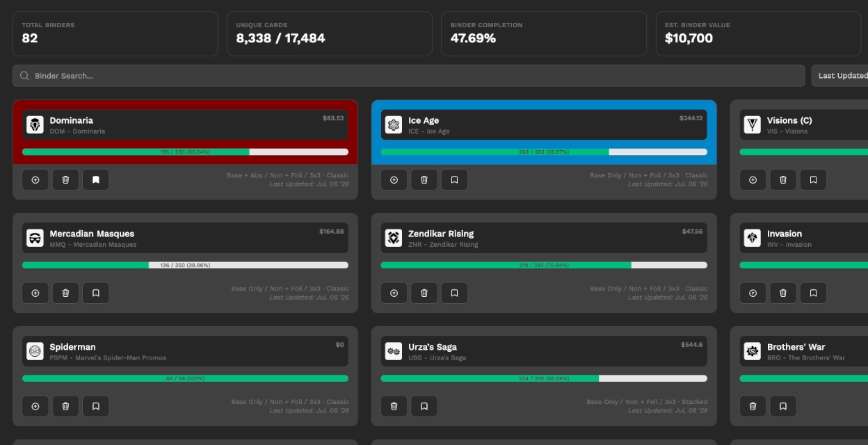The image size is (868, 445).
Task: Click the Visions (C) set symbol icon
Action: (753, 125)
